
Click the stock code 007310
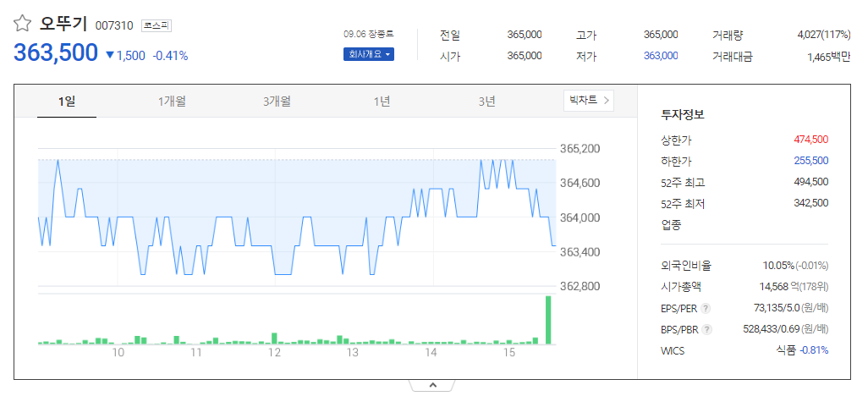tap(114, 25)
